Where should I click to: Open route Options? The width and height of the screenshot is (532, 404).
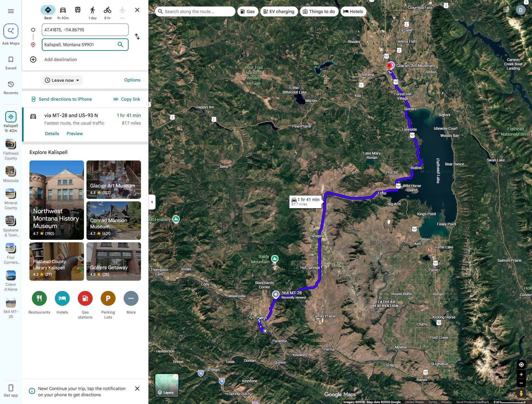point(132,80)
